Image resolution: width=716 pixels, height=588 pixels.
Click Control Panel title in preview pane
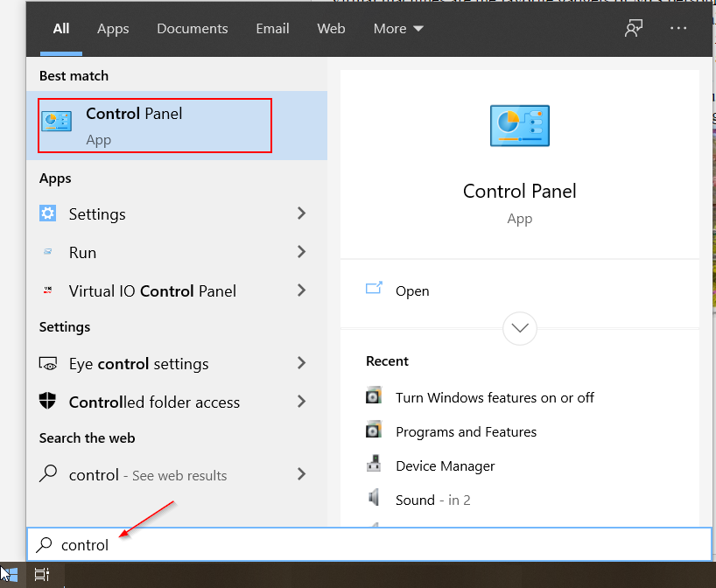(520, 191)
